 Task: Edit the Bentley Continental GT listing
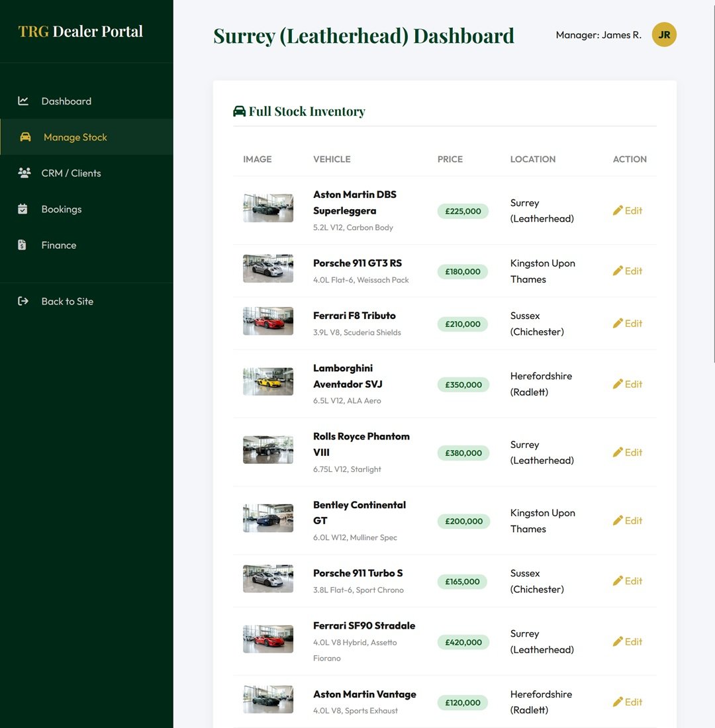[x=628, y=521]
